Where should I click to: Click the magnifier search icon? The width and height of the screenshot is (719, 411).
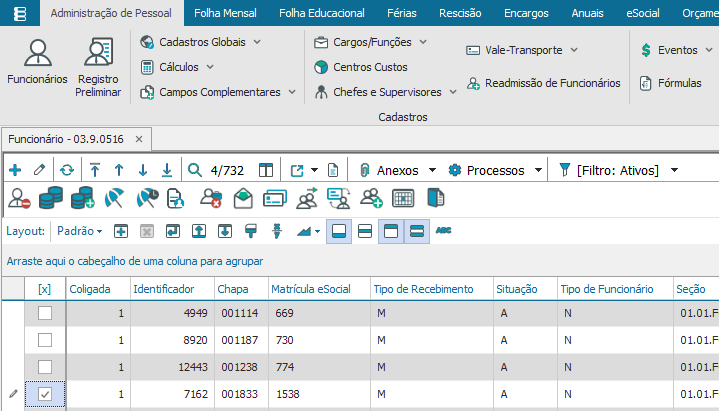click(194, 170)
